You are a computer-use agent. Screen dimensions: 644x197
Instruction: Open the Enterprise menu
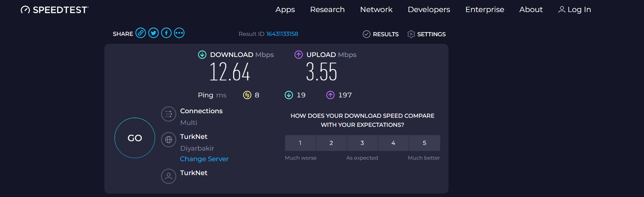[485, 9]
